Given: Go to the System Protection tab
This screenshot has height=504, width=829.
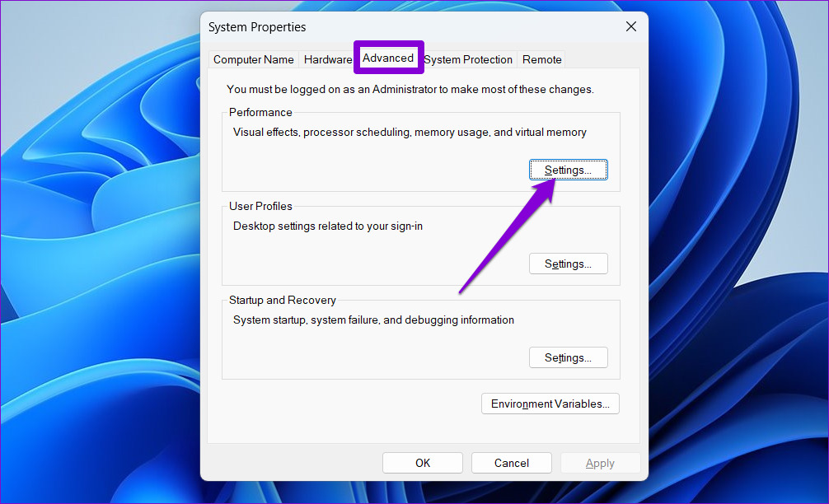Looking at the screenshot, I should [x=468, y=59].
